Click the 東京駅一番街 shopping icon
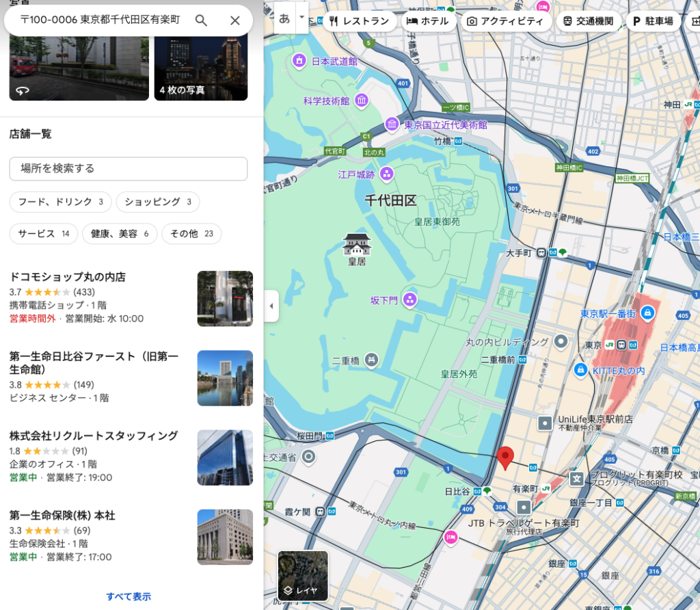 pyautogui.click(x=648, y=313)
